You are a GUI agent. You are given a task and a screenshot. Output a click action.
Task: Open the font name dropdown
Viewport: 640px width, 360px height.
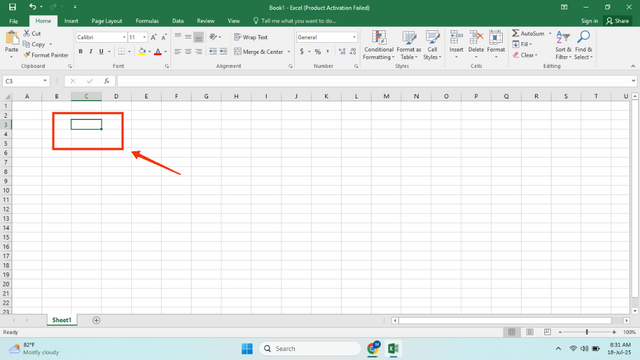[124, 37]
